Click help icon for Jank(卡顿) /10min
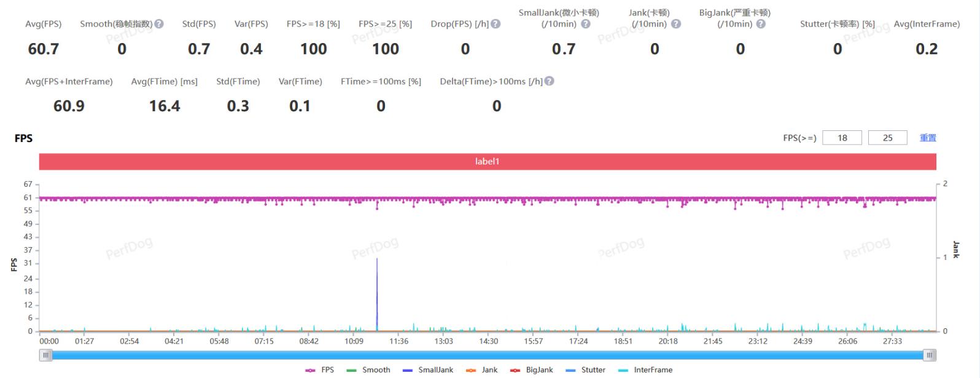The image size is (980, 378). coord(676,24)
